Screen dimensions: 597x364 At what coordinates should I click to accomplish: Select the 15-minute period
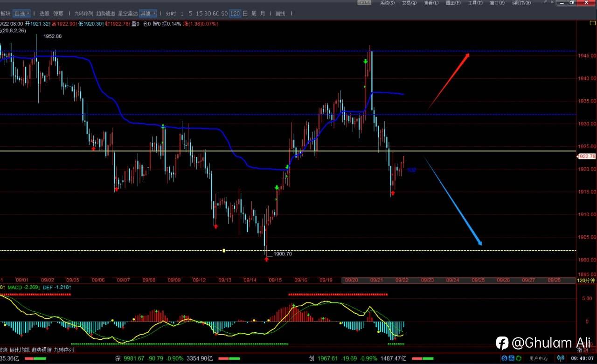pyautogui.click(x=199, y=14)
